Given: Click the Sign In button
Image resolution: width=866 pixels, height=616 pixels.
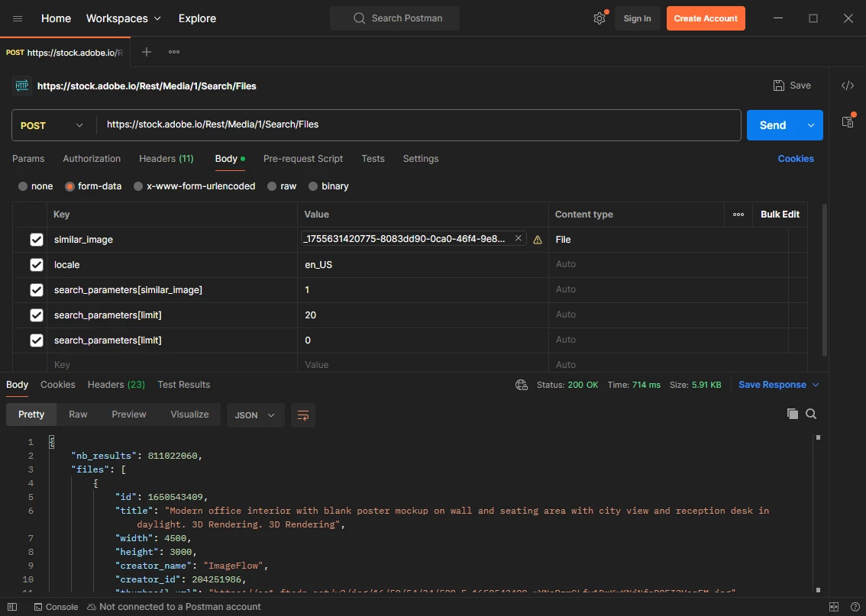Looking at the screenshot, I should pyautogui.click(x=637, y=18).
